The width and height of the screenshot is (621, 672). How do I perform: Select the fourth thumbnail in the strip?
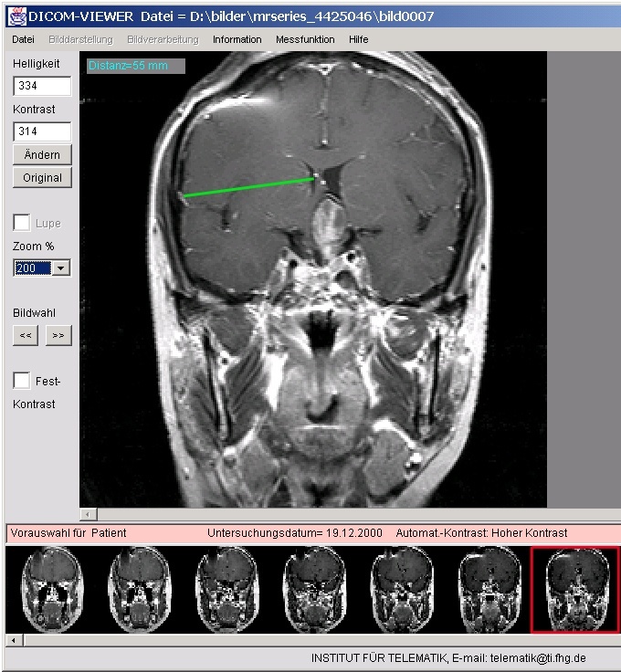(312, 589)
